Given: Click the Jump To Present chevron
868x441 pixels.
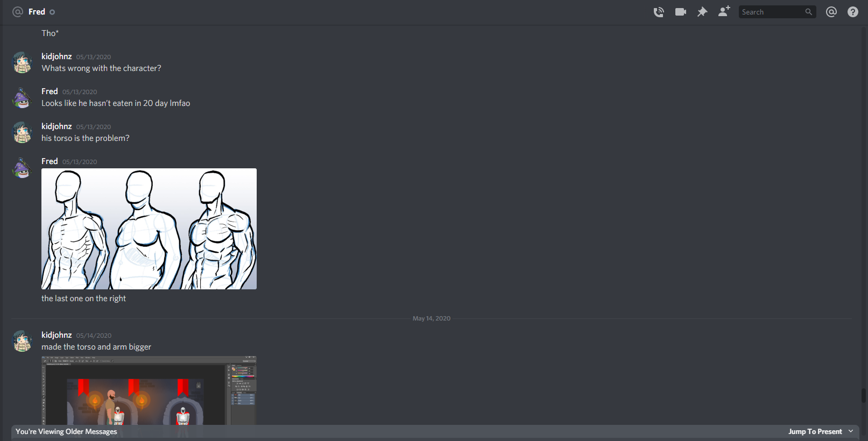Looking at the screenshot, I should pos(851,431).
